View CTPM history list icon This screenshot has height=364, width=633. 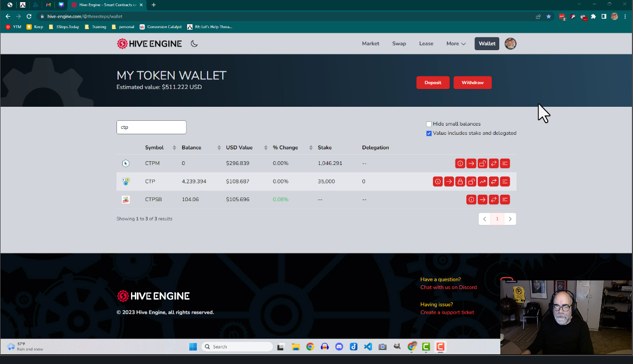pos(505,163)
